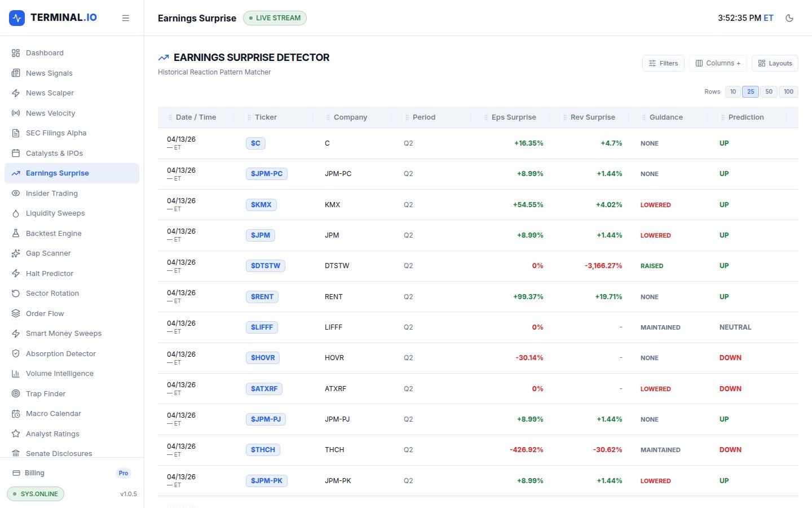
Task: Click the NEUTRAL prediction for LIFFF
Action: [735, 327]
